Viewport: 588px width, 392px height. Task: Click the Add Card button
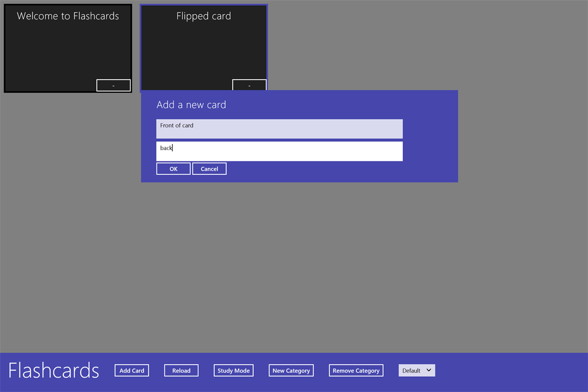point(132,370)
